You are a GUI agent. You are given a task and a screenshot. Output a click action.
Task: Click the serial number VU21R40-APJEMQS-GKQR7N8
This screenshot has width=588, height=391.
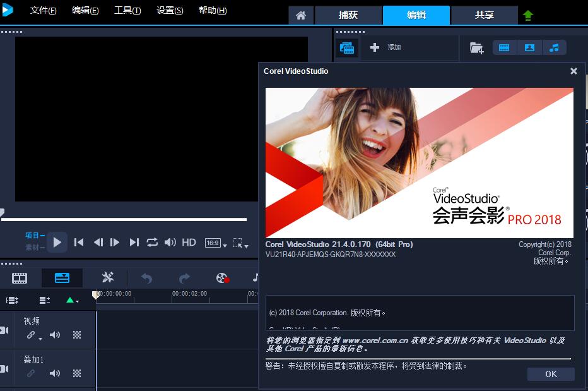coord(331,255)
